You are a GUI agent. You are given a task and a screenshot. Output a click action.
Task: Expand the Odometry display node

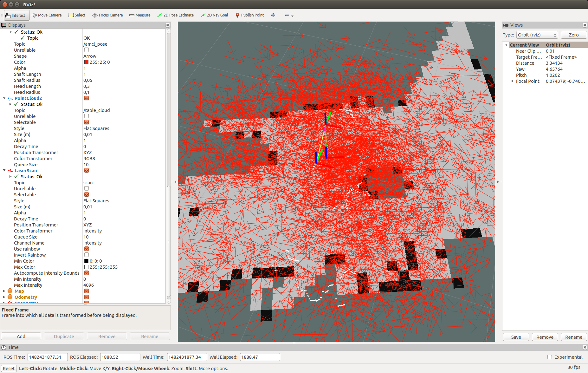point(4,297)
